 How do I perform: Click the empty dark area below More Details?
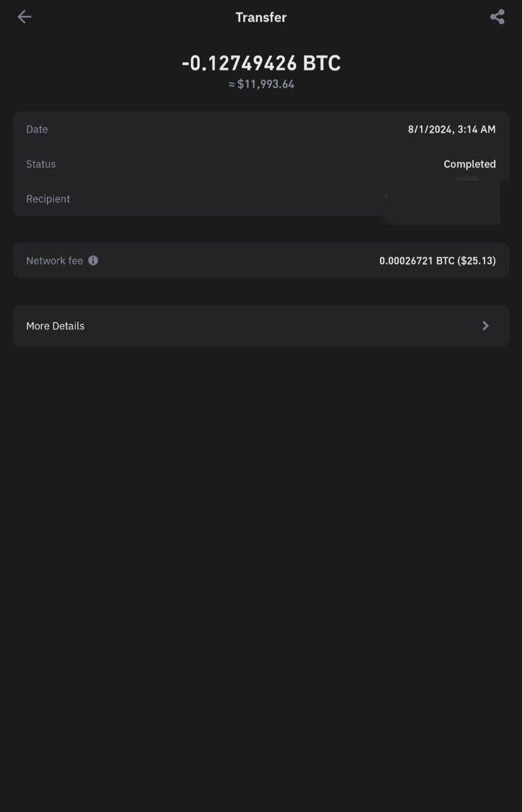[x=261, y=571]
